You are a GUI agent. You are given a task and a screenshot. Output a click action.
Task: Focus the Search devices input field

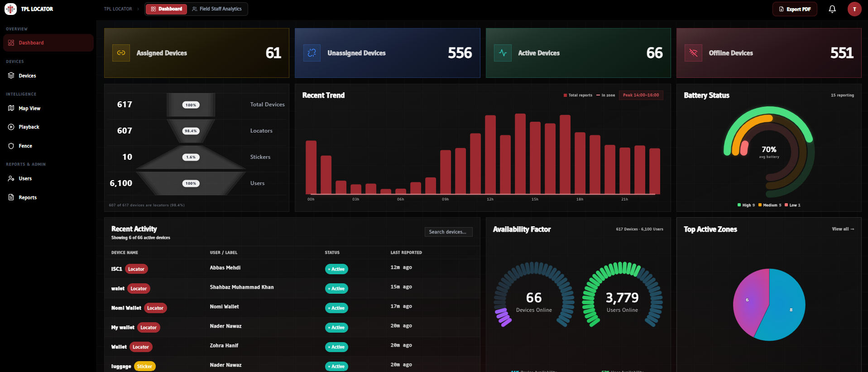(x=448, y=232)
